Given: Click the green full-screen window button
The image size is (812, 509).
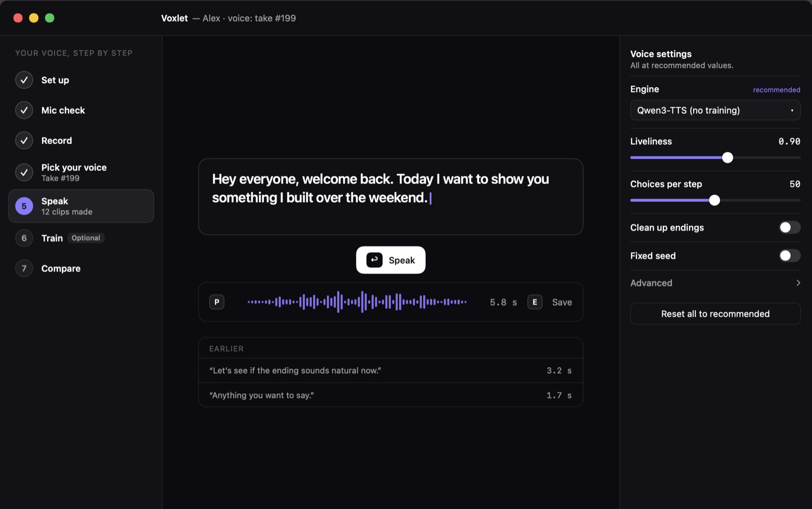Looking at the screenshot, I should point(50,18).
